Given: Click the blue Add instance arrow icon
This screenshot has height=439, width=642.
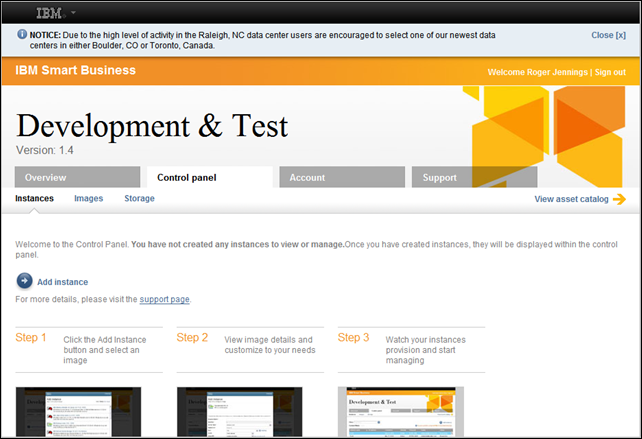Looking at the screenshot, I should 25,281.
